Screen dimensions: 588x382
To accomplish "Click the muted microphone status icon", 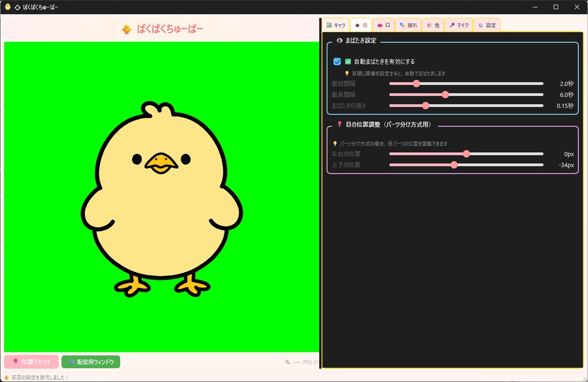I will [288, 362].
